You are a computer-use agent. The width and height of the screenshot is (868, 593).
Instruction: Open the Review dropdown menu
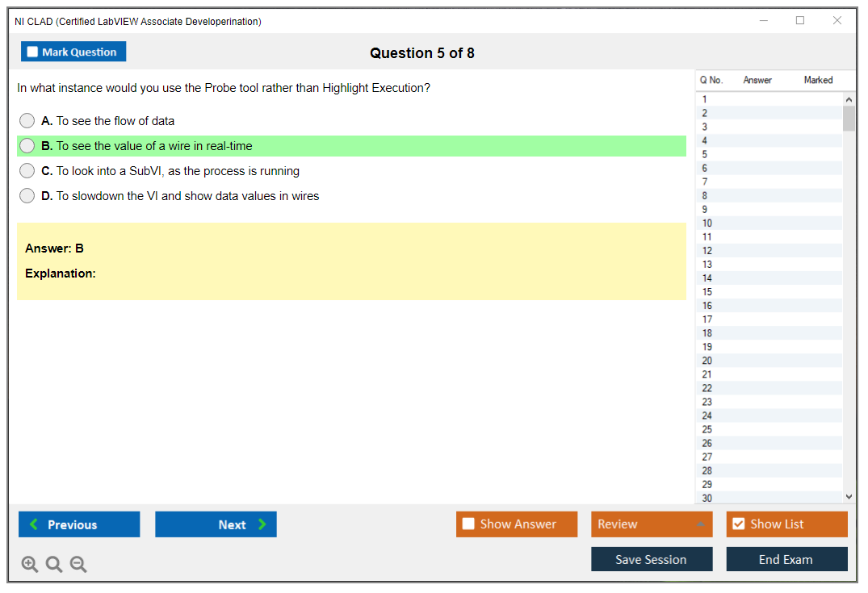pyautogui.click(x=652, y=524)
